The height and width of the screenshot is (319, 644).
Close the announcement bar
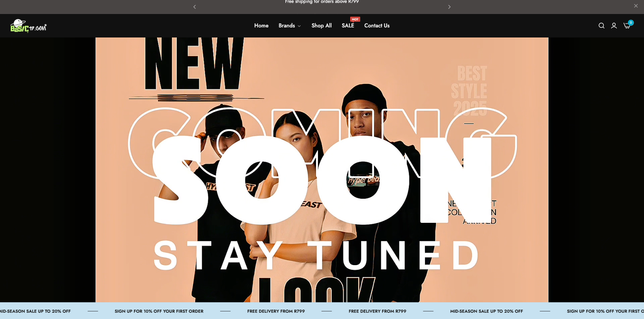coord(636,6)
